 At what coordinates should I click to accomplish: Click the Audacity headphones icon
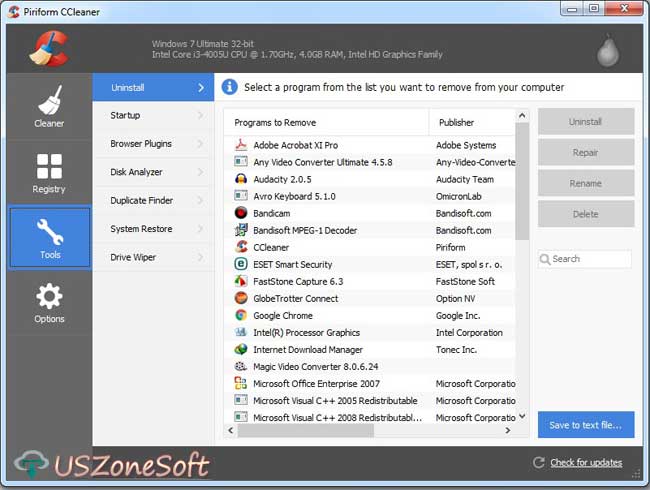[x=241, y=179]
